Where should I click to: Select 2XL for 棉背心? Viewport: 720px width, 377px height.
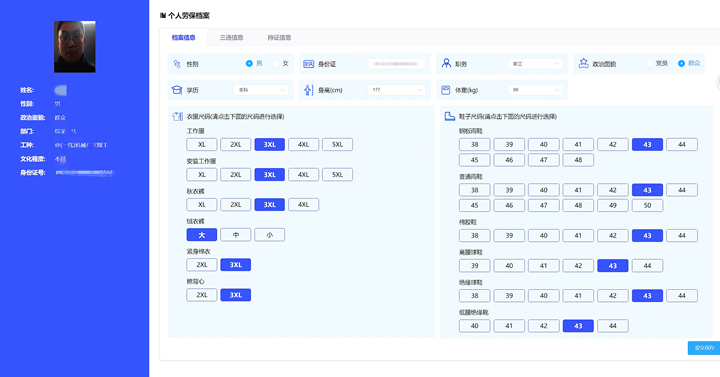click(202, 295)
